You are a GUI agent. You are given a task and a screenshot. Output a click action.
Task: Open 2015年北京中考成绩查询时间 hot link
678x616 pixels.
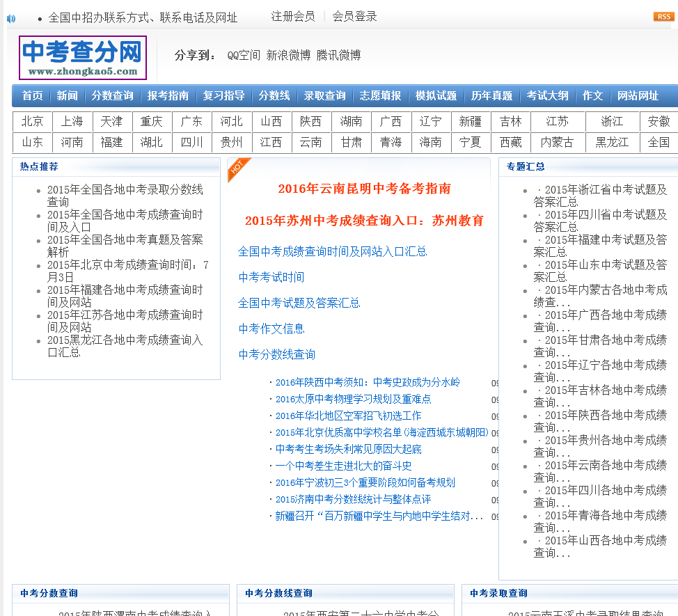[128, 271]
